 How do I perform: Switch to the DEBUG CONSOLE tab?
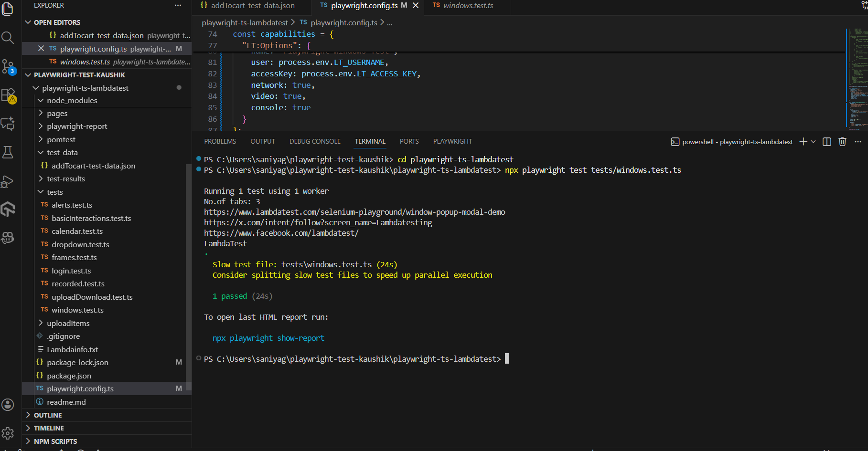point(315,141)
